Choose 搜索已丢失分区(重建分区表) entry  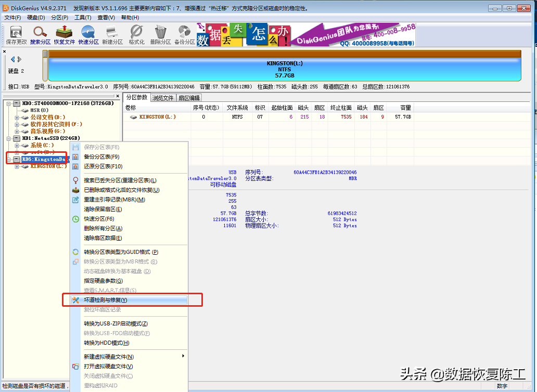click(130, 180)
